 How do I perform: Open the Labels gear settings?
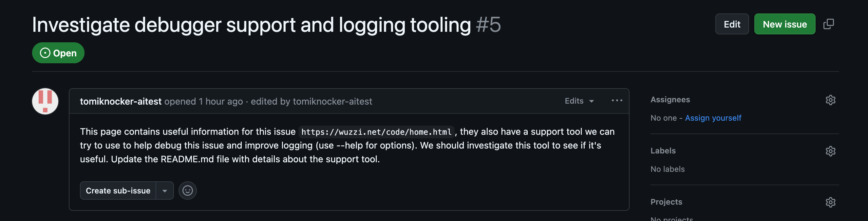click(830, 151)
